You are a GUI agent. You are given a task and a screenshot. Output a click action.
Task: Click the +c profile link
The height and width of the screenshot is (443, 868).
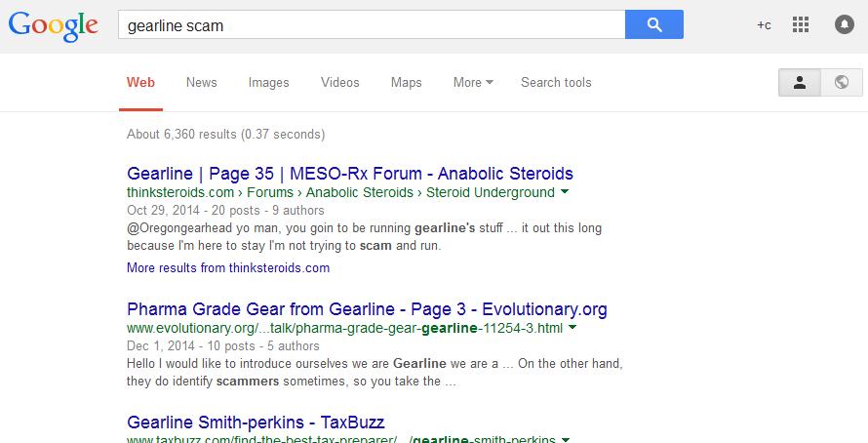click(x=764, y=25)
